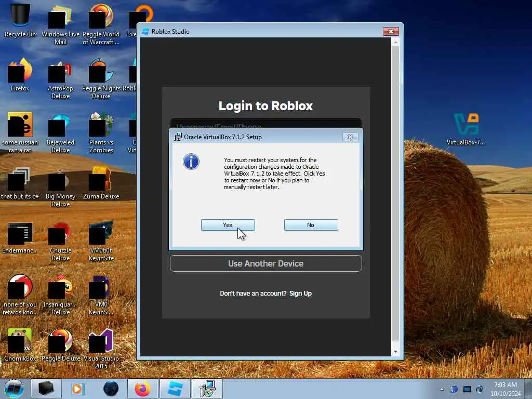Click the Username/Email/Phone field in Roblox login

265,124
